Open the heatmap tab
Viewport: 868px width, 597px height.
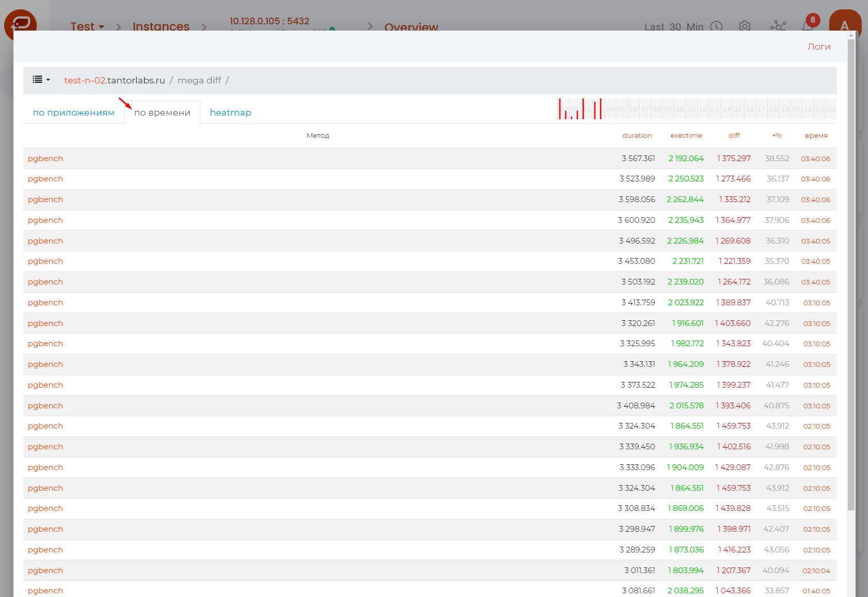[x=230, y=112]
